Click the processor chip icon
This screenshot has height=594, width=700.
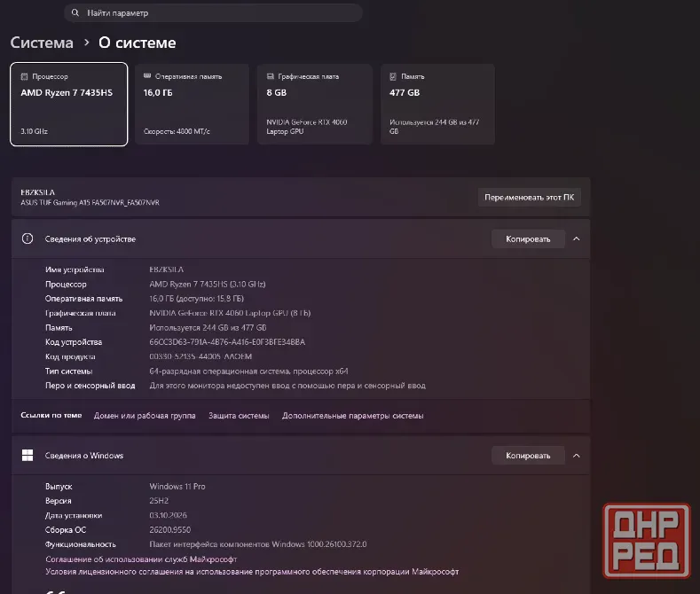(x=24, y=77)
